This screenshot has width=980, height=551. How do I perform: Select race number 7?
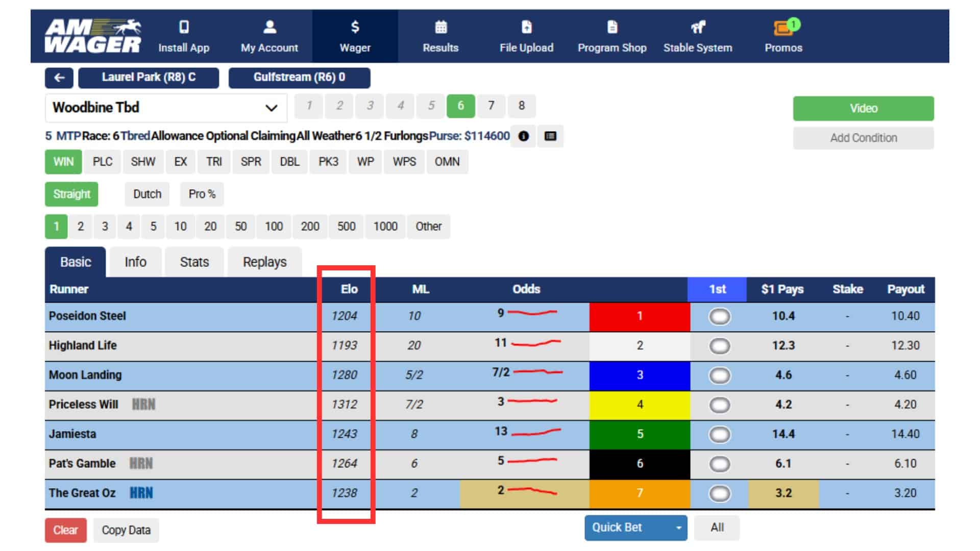pyautogui.click(x=491, y=106)
